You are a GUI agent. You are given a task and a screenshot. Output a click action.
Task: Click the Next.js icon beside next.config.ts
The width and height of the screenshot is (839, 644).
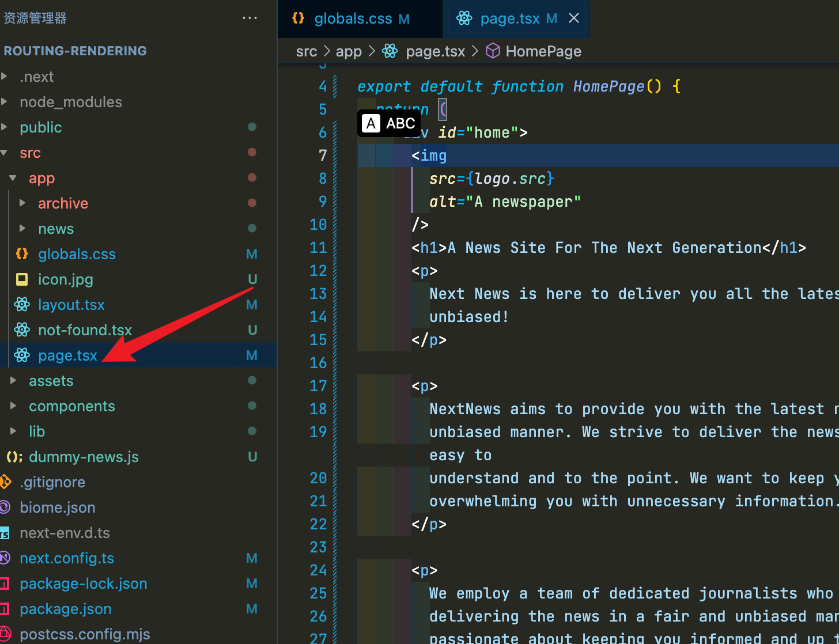pyautogui.click(x=5, y=558)
